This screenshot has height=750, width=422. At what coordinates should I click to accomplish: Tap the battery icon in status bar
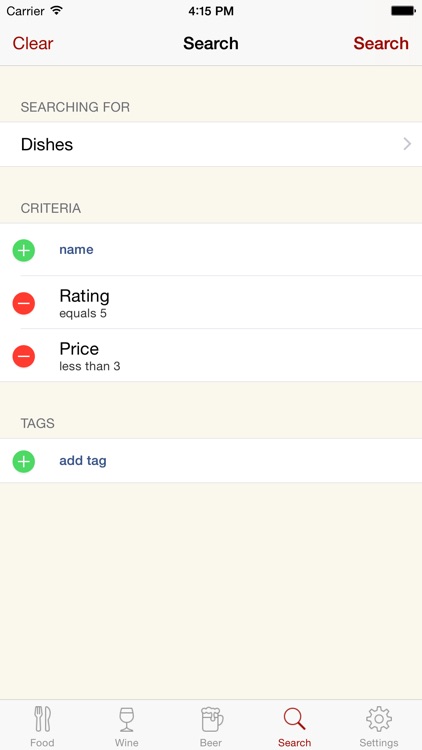[x=403, y=11]
